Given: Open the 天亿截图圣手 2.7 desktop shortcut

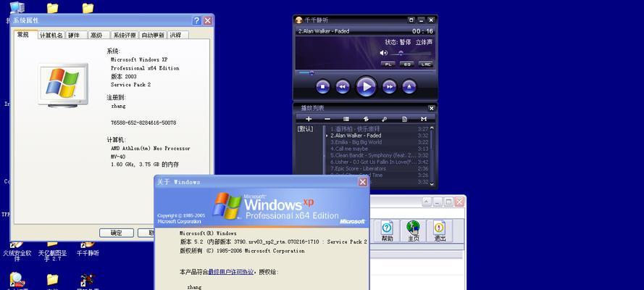Looking at the screenshot, I should click(x=52, y=252).
